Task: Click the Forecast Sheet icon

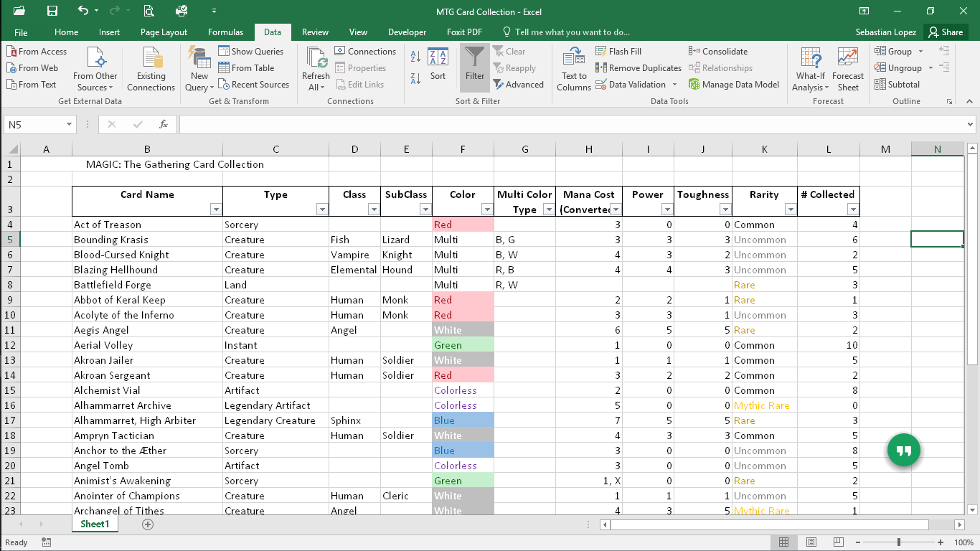Action: coord(848,57)
